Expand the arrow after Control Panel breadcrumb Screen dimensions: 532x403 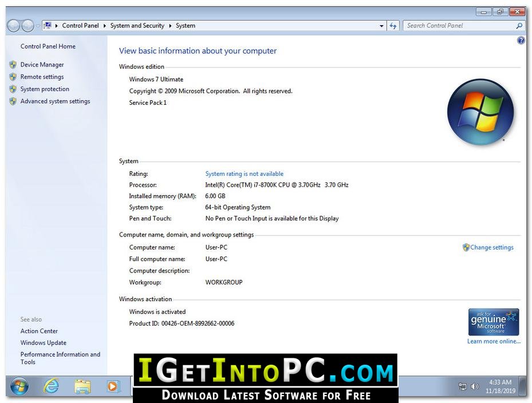tap(105, 26)
